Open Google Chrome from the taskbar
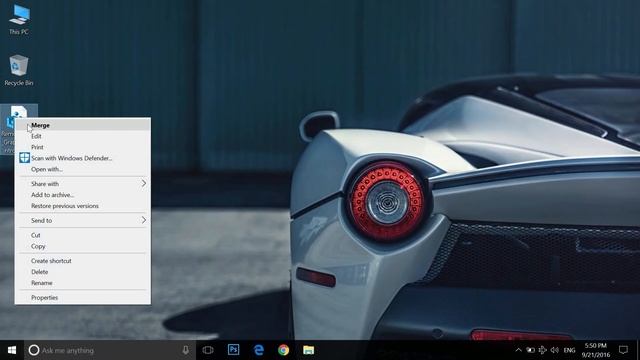The height and width of the screenshot is (360, 640). (x=284, y=350)
